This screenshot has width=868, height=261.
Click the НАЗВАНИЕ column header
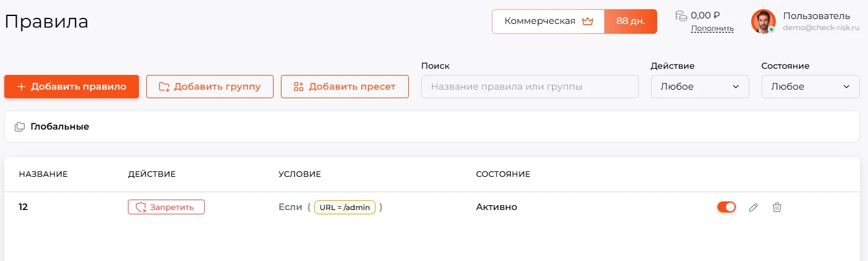43,174
